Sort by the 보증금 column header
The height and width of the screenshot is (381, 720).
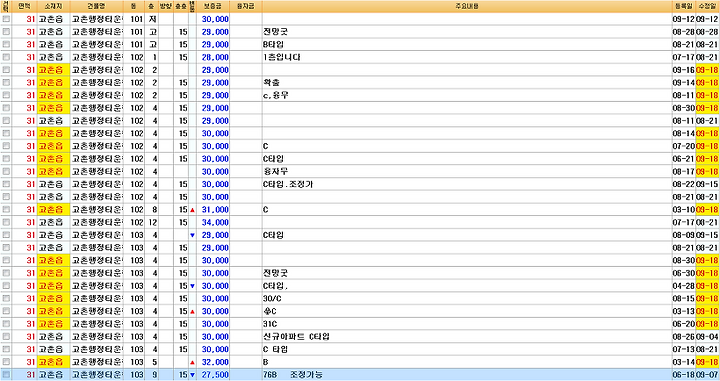point(213,6)
